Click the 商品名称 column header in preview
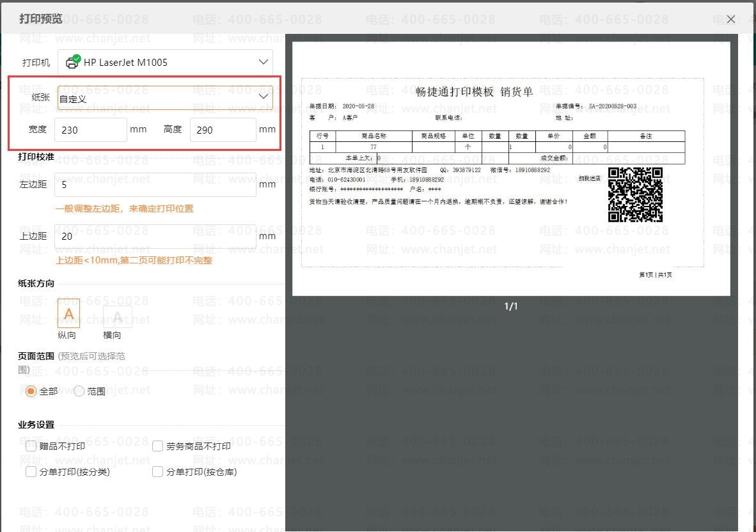This screenshot has width=756, height=532. [374, 136]
